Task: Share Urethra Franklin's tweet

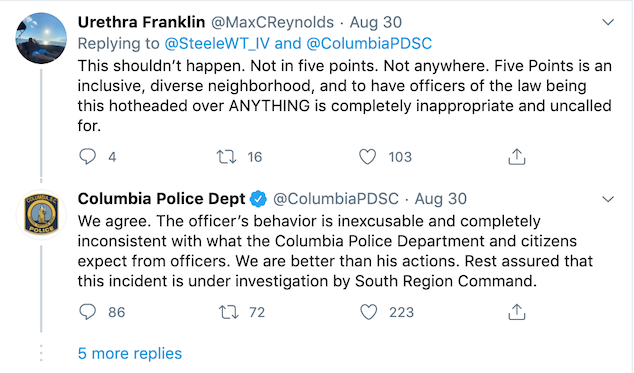Action: (517, 157)
